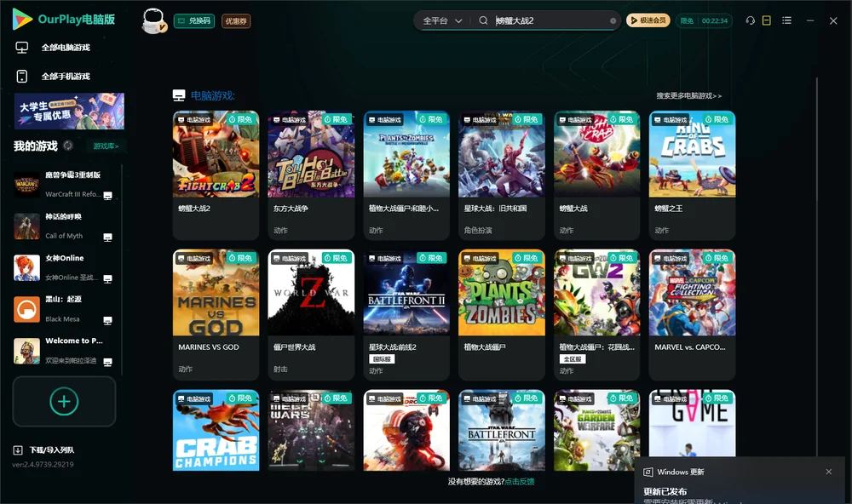This screenshot has width=852, height=504.
Task: Open the 东方大战争 game card
Action: click(x=311, y=175)
